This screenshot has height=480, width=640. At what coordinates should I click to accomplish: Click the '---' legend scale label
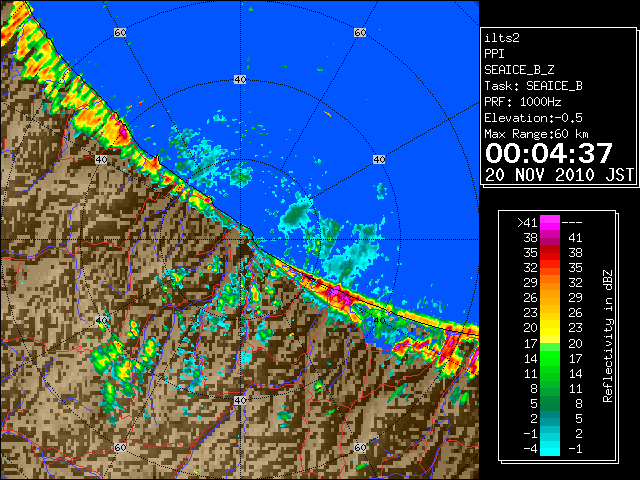(572, 222)
